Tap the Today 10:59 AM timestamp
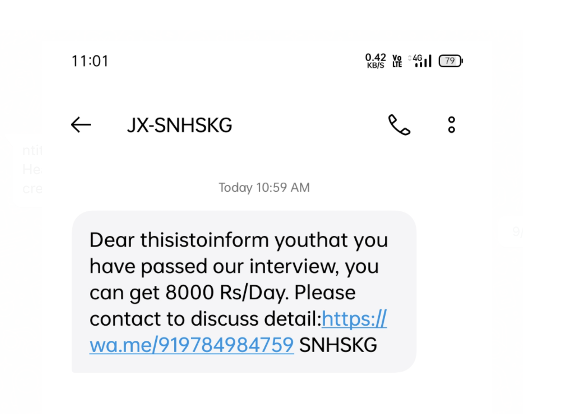 point(264,187)
